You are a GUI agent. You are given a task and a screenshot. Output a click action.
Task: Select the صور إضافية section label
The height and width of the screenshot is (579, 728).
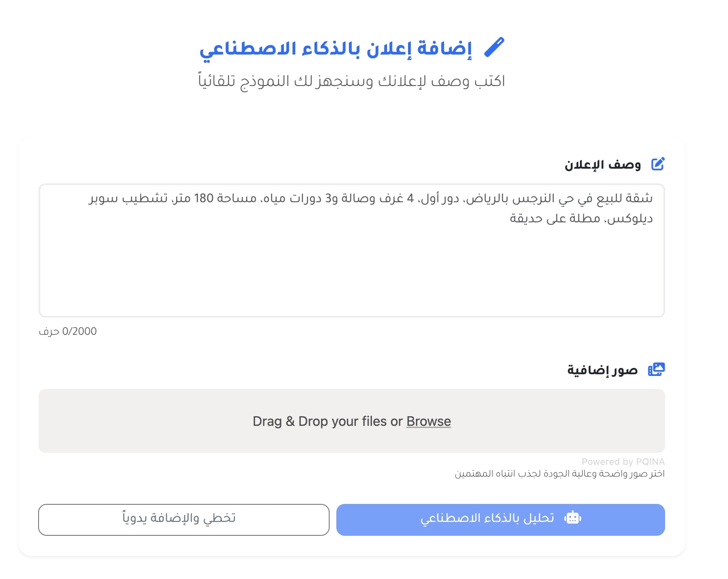602,370
